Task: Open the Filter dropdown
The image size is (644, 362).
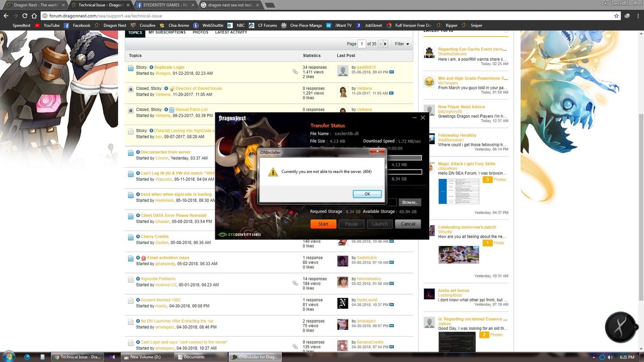Action: coord(402,44)
